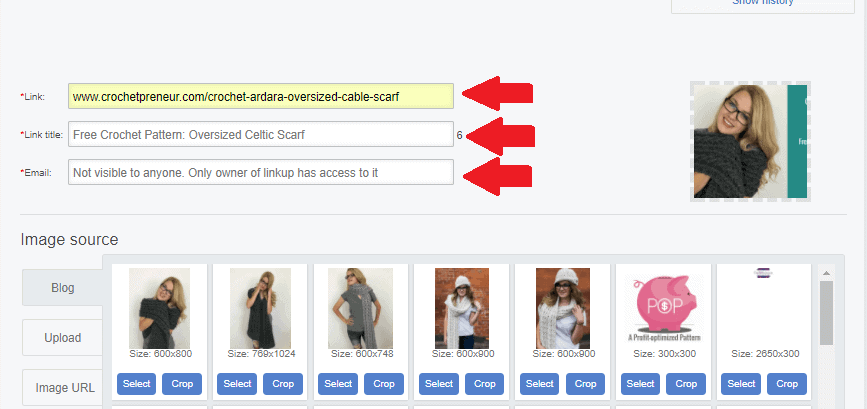867x409 pixels.
Task: Click the Size: 2650x300 label
Action: tap(765, 354)
